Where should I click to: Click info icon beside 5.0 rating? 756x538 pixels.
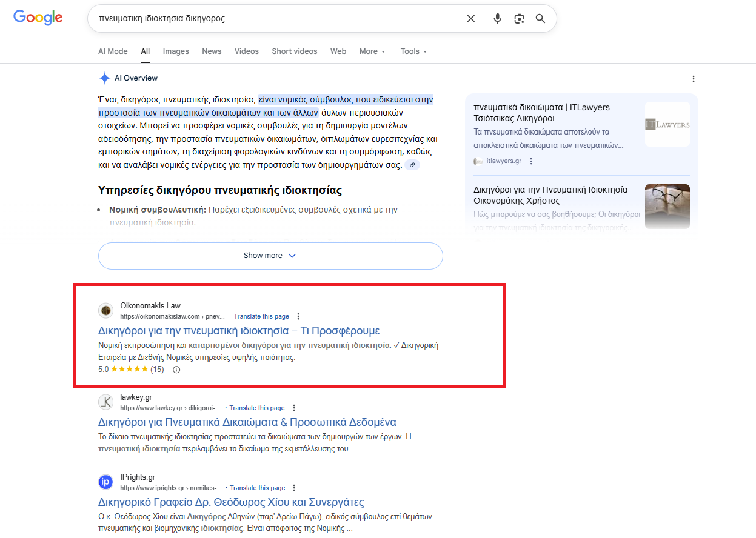176,370
